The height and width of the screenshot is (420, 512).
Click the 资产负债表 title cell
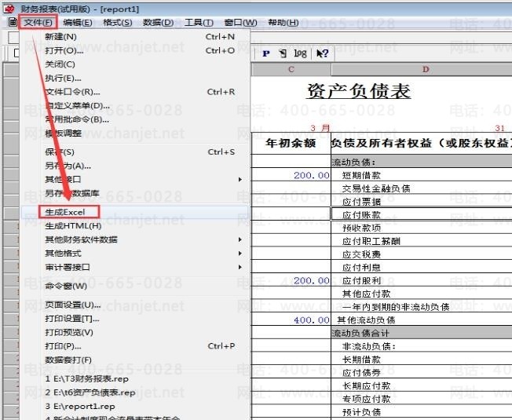tap(359, 91)
